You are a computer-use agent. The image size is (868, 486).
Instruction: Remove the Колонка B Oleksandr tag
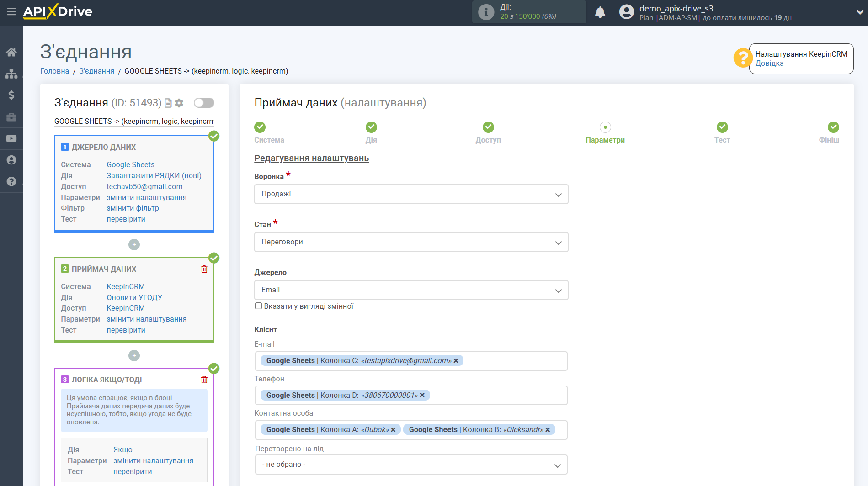coord(548,430)
